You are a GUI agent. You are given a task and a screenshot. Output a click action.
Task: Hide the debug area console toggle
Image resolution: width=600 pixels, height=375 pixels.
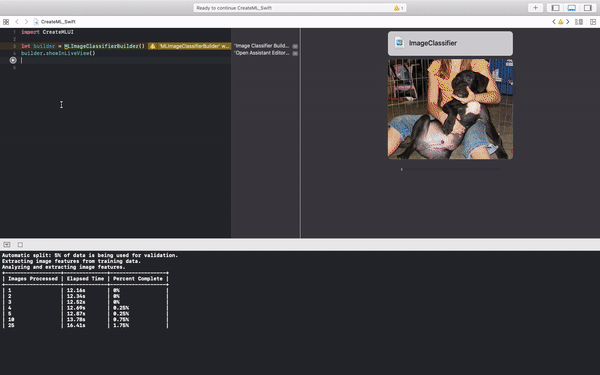tap(7, 245)
